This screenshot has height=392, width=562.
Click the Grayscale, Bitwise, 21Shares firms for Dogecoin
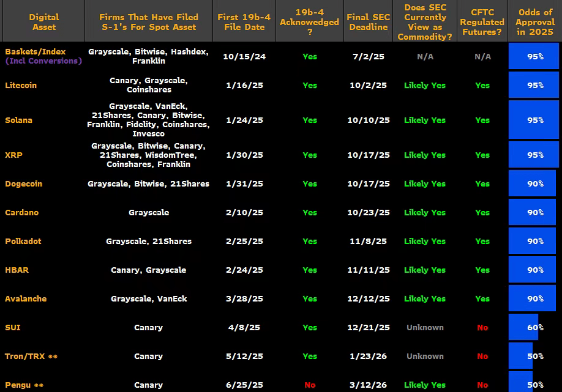coord(148,184)
